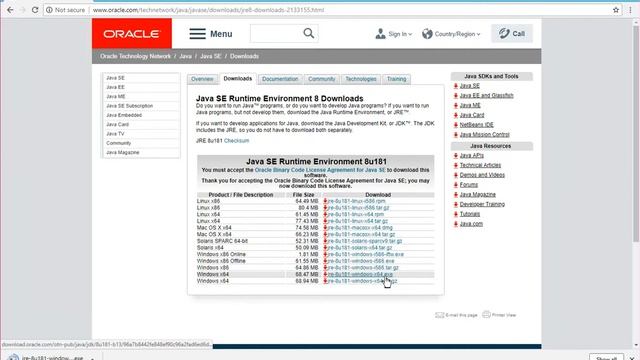The height and width of the screenshot is (360, 640).
Task: Click the red download arrow for jre-8u181-macosx-x64.dmg
Action: tap(325, 228)
